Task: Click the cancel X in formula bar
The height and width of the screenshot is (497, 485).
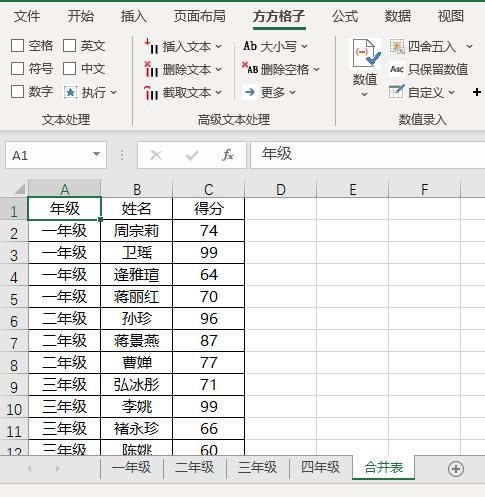Action: 156,155
